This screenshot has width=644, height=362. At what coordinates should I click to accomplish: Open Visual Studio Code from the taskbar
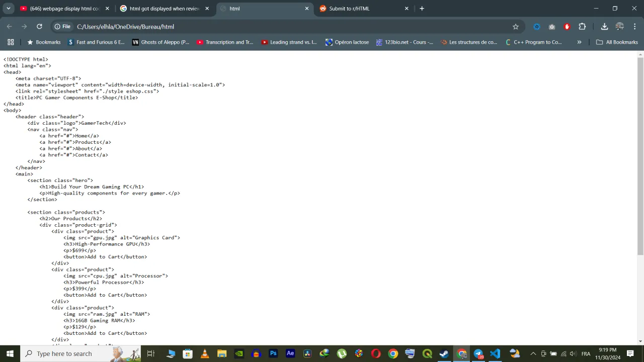[x=496, y=353]
